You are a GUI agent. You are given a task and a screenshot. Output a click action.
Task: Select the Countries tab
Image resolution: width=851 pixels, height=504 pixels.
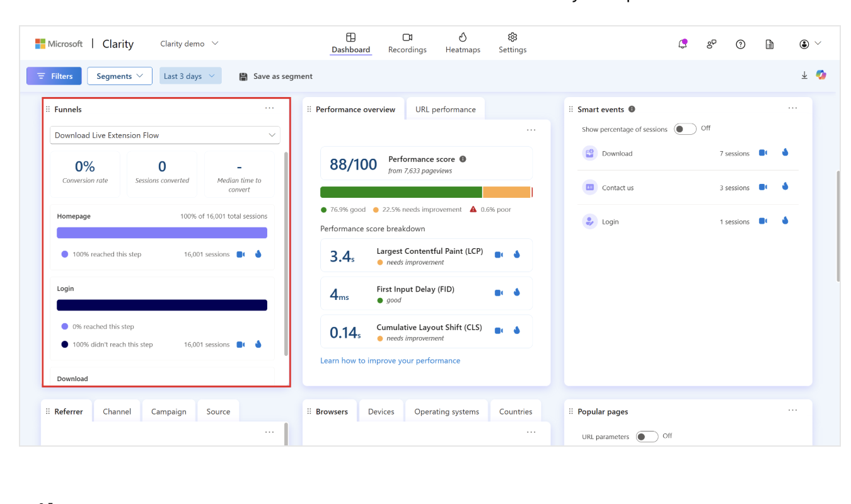pos(516,411)
